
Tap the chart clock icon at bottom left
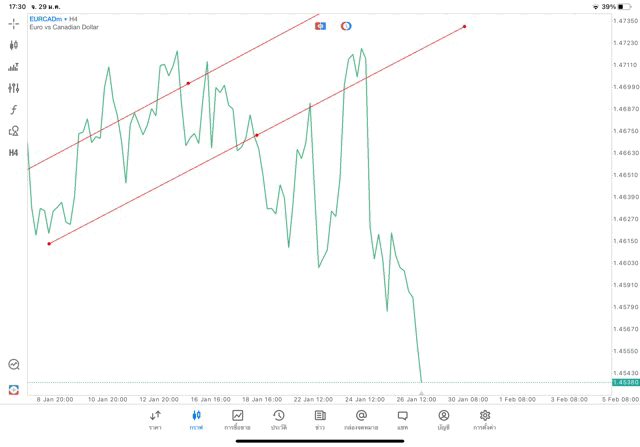click(13, 366)
